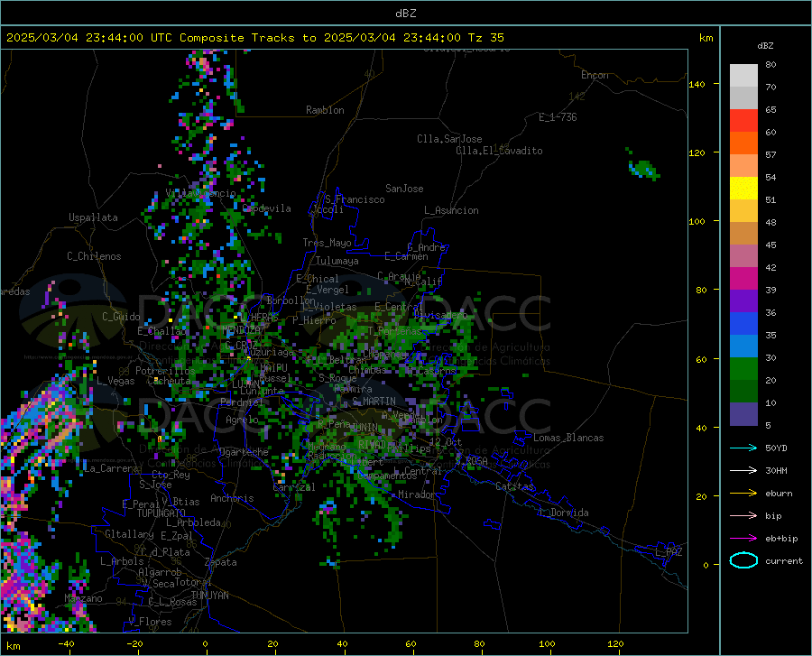Select the dark orange 60-57 dBZ swatch
812x656 pixels.
(743, 143)
